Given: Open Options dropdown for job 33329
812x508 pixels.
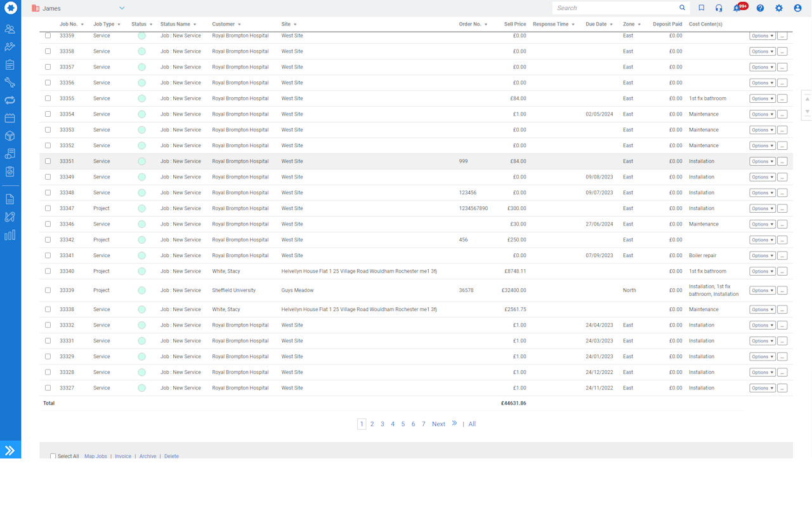Looking at the screenshot, I should [763, 357].
